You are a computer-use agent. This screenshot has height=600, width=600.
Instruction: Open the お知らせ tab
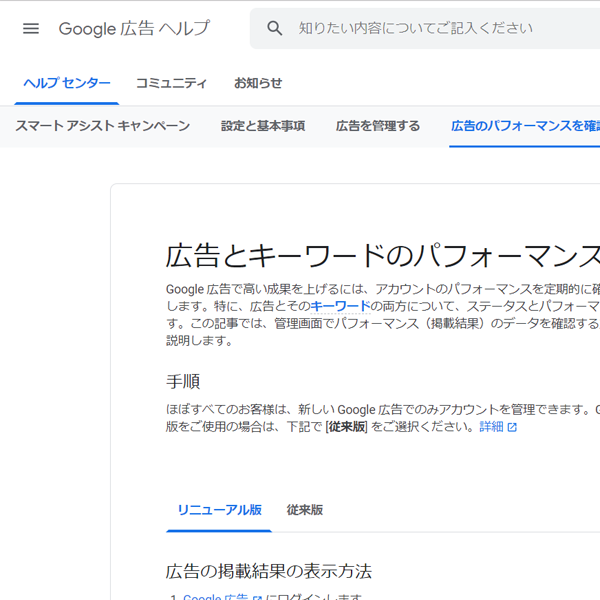pos(258,83)
